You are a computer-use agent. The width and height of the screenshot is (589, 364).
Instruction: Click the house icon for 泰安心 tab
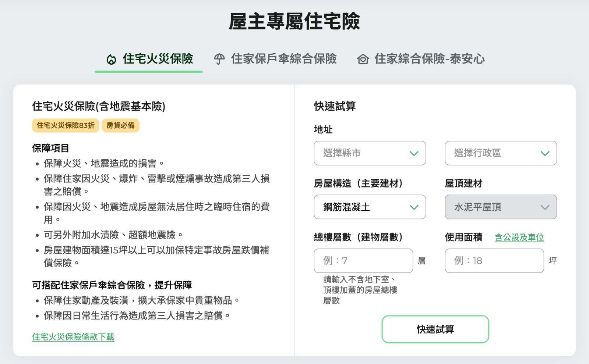(x=363, y=59)
